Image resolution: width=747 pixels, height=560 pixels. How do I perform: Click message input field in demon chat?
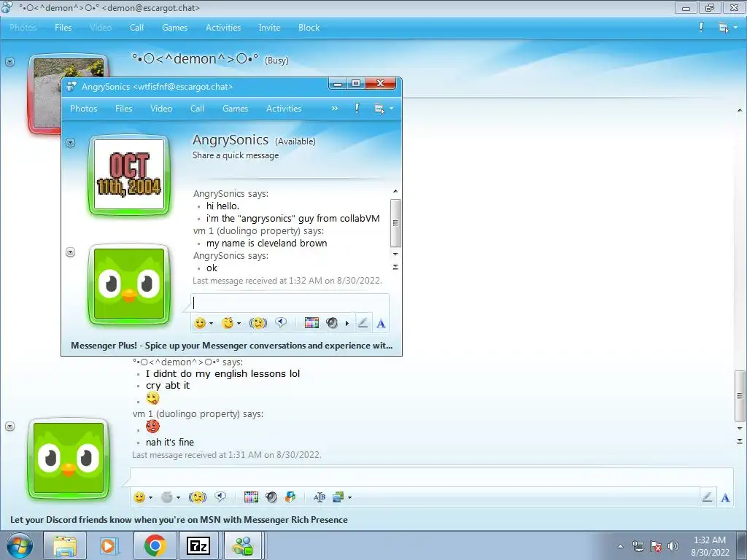[x=431, y=477]
